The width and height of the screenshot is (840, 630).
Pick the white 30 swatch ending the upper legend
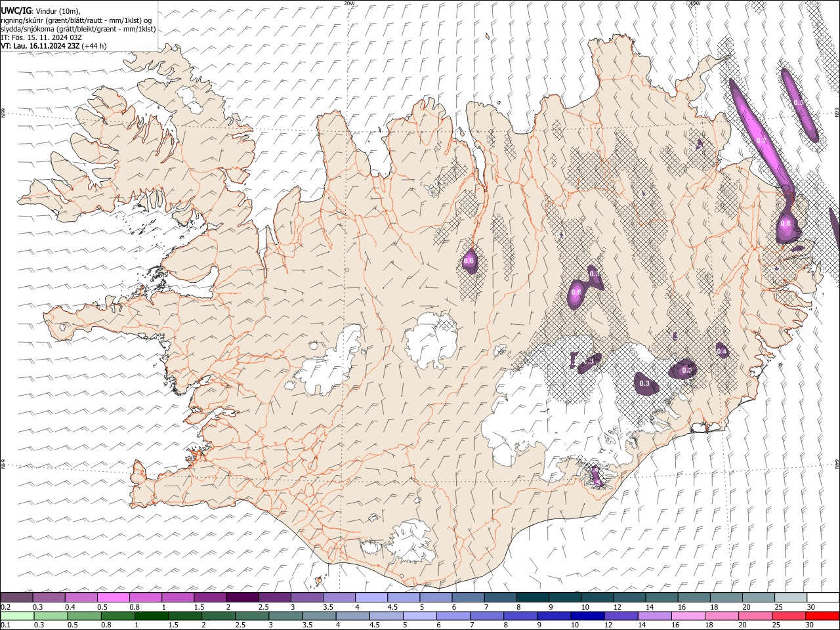pyautogui.click(x=822, y=598)
